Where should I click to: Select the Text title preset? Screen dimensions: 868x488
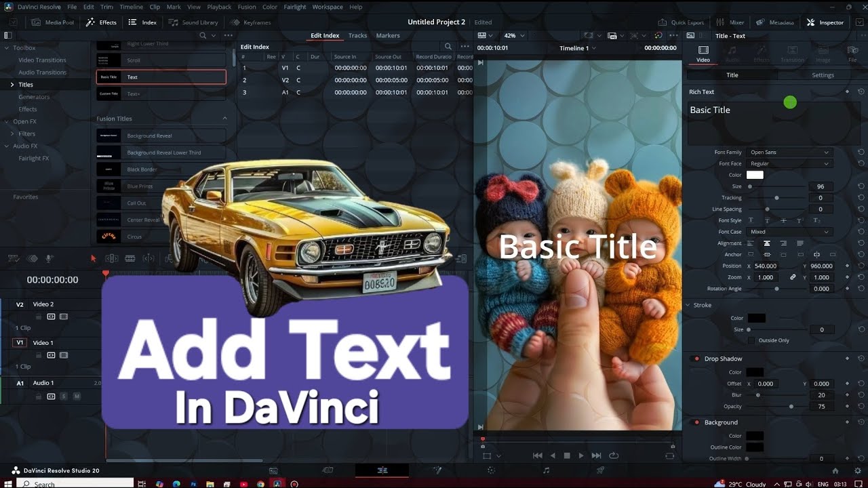pos(161,77)
